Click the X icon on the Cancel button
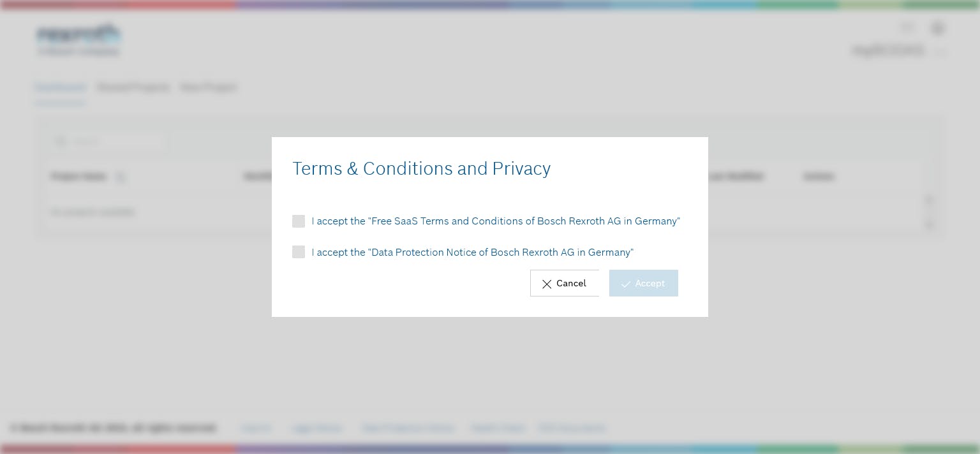Viewport: 980px width, 454px height. 547,284
